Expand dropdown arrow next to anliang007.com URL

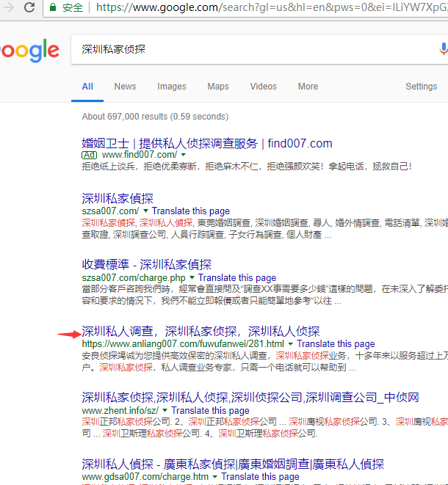click(x=290, y=343)
